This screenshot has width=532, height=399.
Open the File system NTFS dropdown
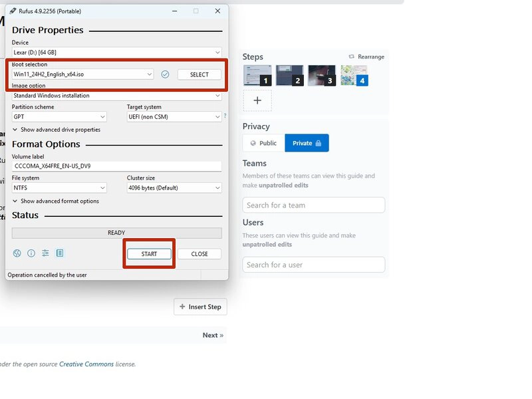(x=59, y=188)
